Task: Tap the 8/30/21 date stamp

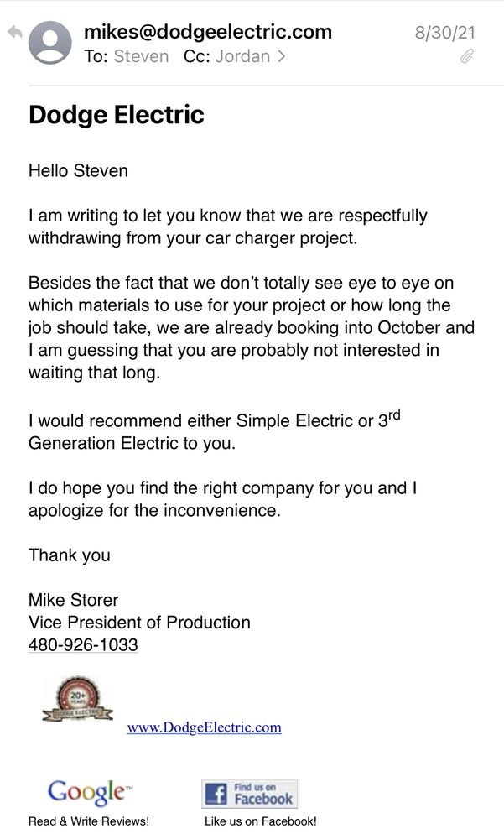Action: 444,33
